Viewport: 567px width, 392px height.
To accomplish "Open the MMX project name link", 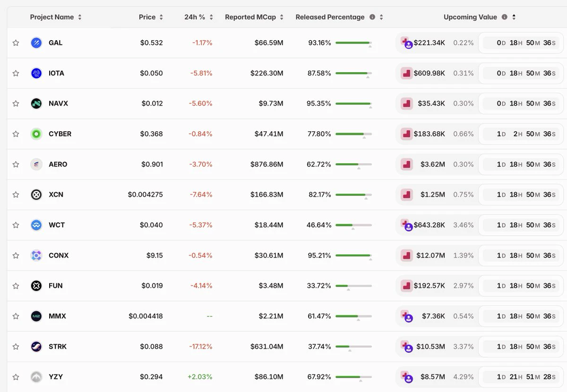I will 57,316.
